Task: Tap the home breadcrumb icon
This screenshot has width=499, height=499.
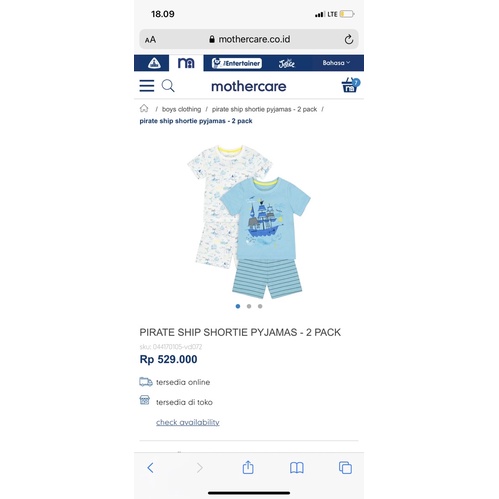Action: (144, 108)
